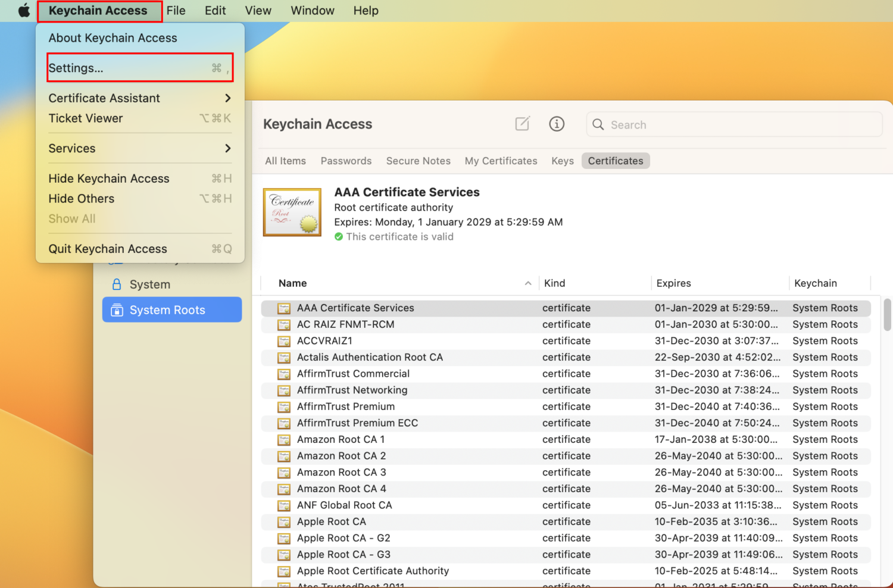Click certificate icon of ACCVRAIZ1 row
Screen dimensions: 893x588
point(284,342)
